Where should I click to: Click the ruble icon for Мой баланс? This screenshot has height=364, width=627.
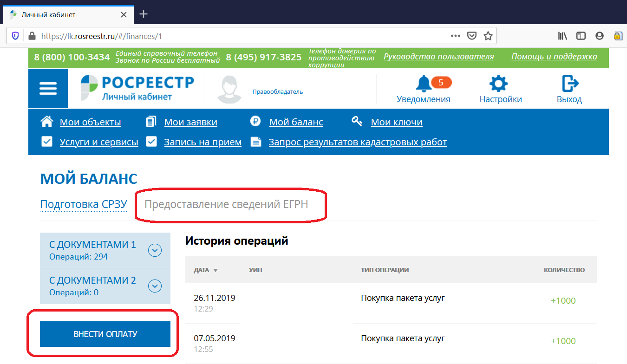[x=256, y=122]
